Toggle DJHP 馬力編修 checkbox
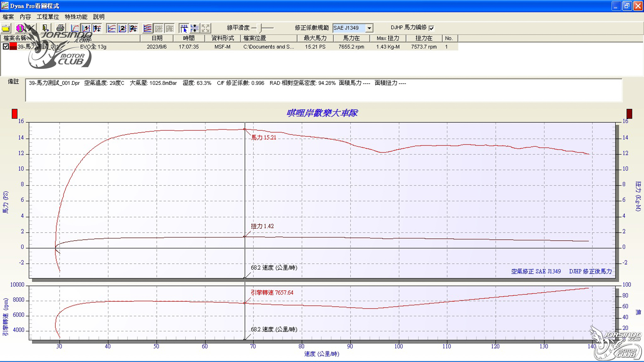Viewport: 644px width, 362px height. pyautogui.click(x=432, y=28)
